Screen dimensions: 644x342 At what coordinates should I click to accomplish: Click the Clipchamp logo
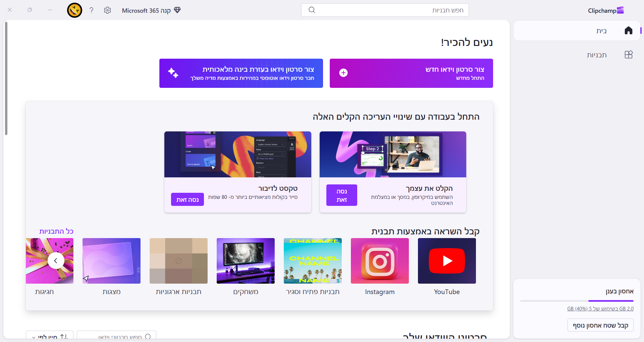(606, 10)
